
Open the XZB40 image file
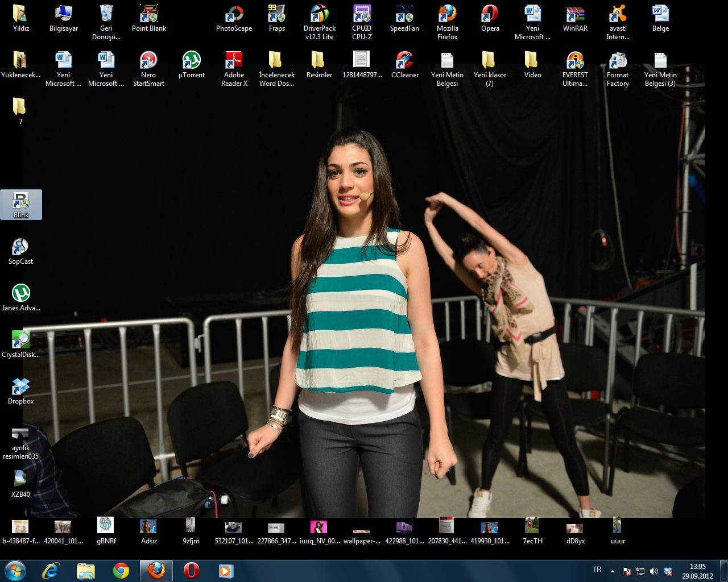20,484
